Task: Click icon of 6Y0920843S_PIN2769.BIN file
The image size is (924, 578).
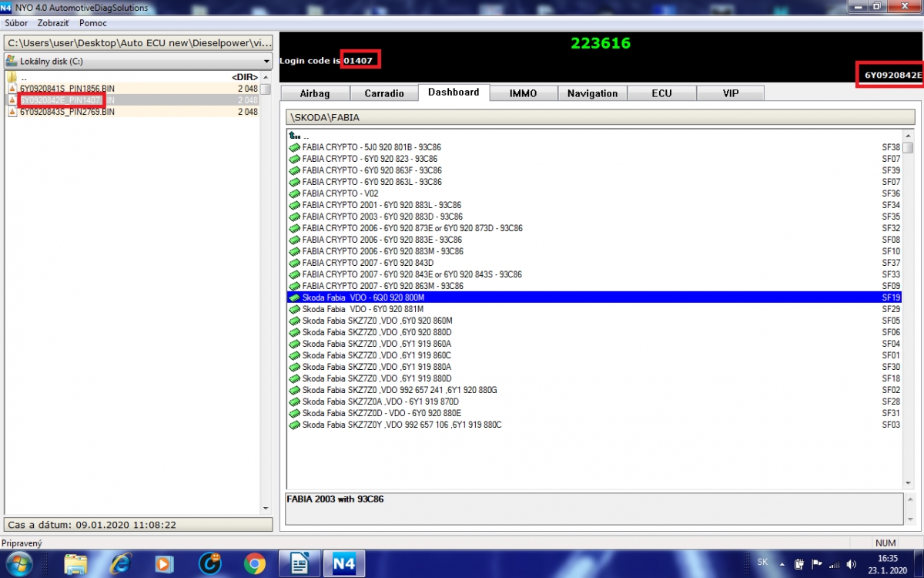Action: pos(12,112)
